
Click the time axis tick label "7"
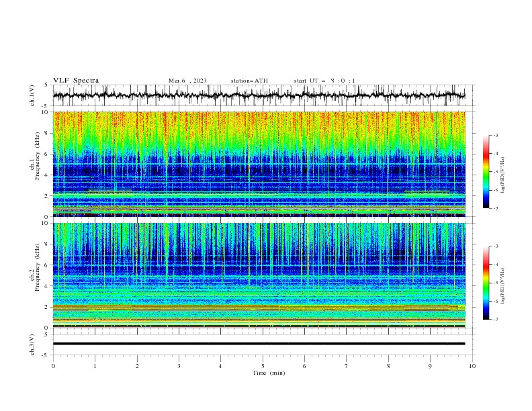click(347, 366)
